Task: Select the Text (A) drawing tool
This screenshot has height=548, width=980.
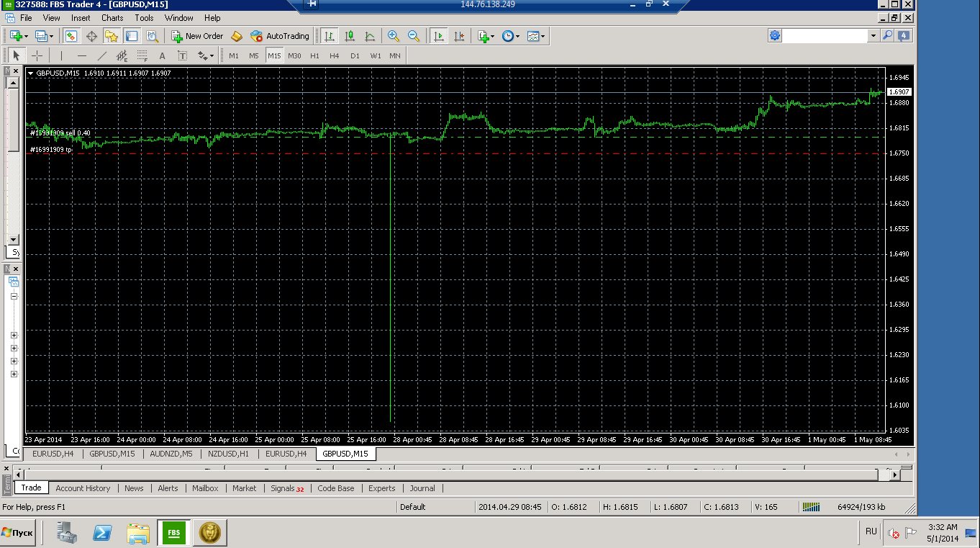Action: pyautogui.click(x=163, y=55)
